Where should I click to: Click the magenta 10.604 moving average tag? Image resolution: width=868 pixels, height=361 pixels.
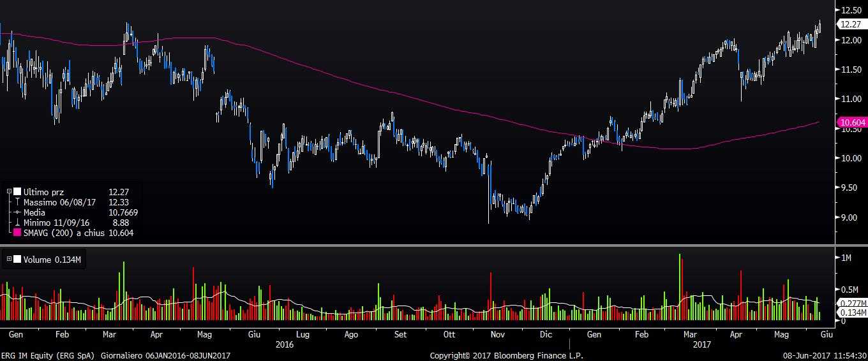click(852, 122)
